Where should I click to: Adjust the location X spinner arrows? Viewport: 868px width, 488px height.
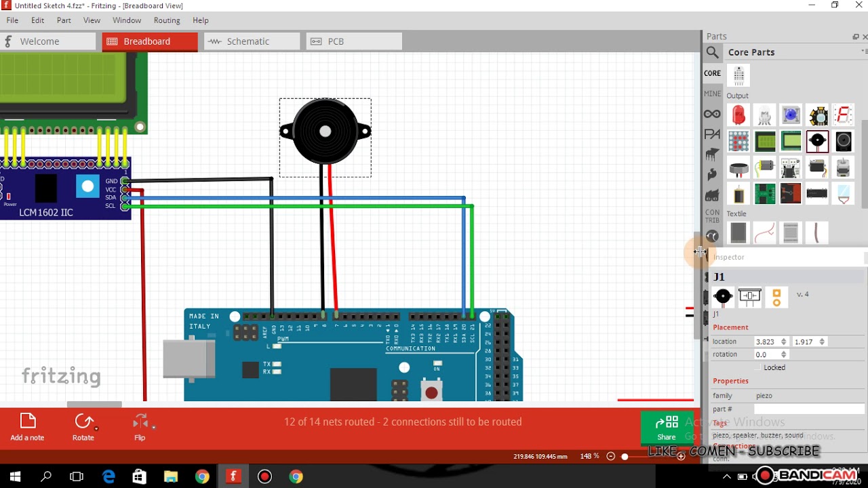coord(784,342)
